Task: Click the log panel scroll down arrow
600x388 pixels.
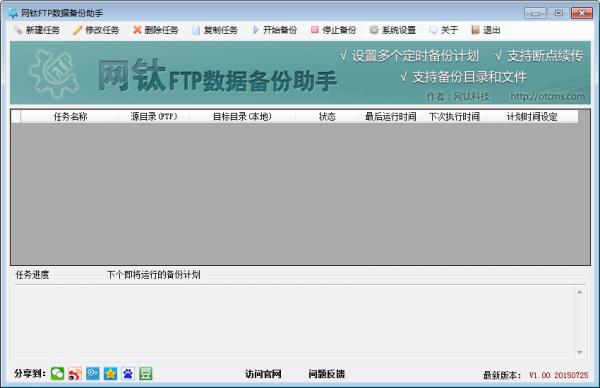Action: pos(579,352)
